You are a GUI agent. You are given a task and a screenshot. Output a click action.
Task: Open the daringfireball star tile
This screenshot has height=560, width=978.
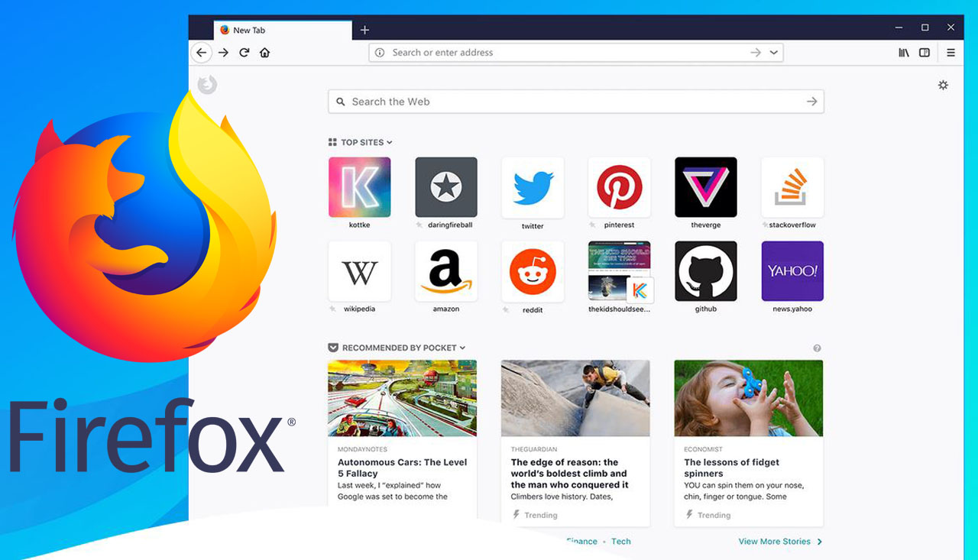pos(446,187)
